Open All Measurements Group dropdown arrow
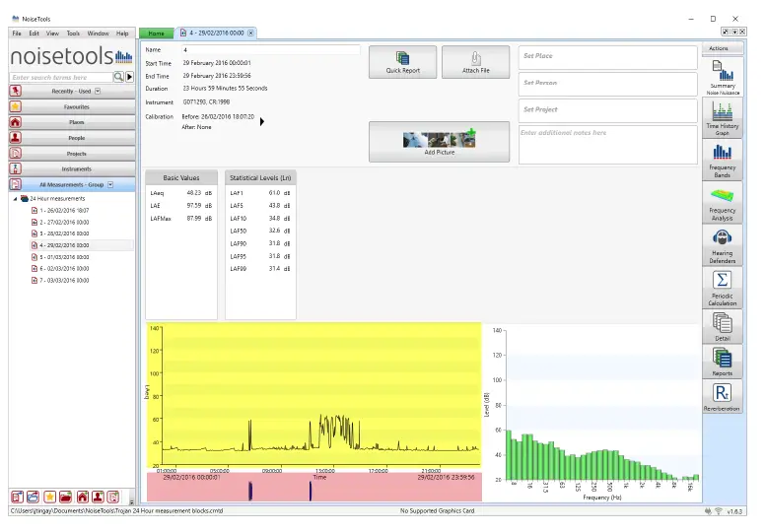The height and width of the screenshot is (532, 765). pyautogui.click(x=110, y=185)
